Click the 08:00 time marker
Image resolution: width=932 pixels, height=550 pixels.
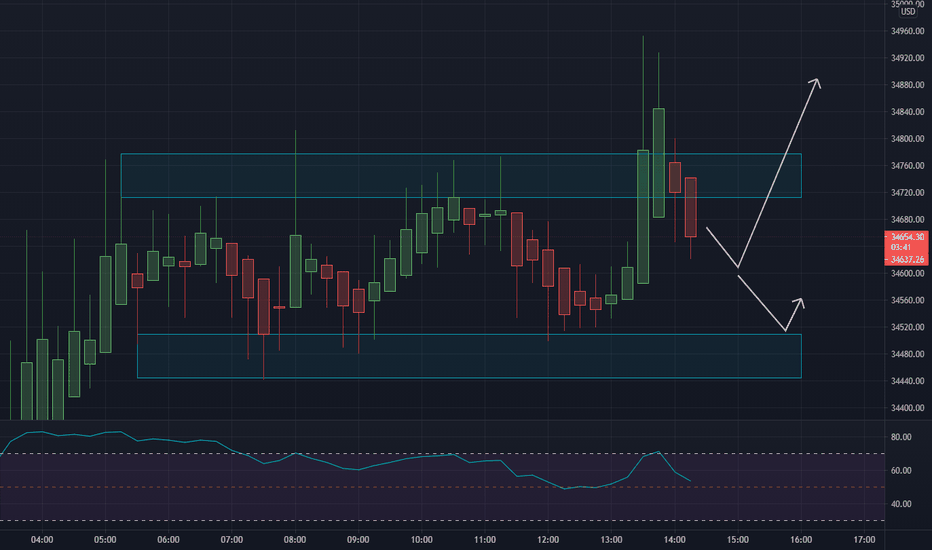point(295,540)
